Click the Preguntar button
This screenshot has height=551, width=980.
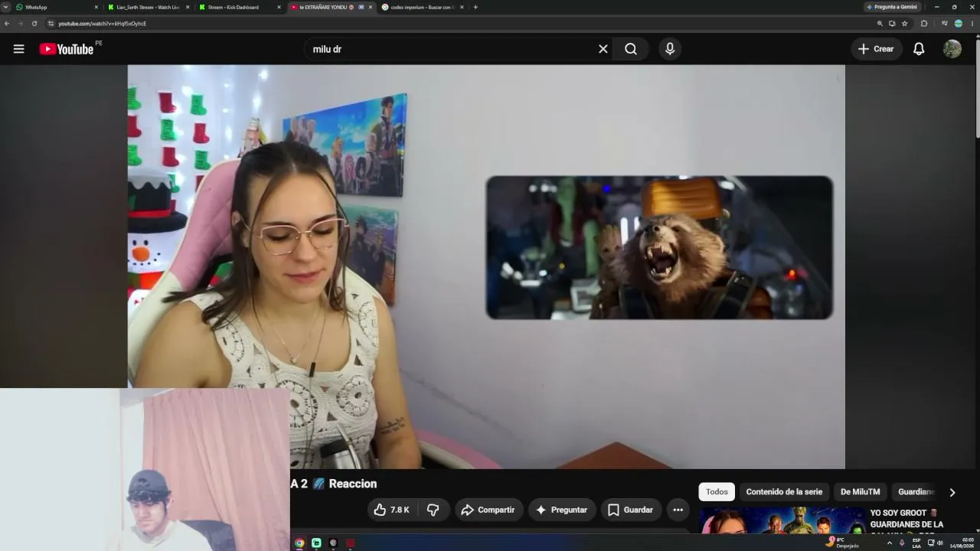coord(562,510)
